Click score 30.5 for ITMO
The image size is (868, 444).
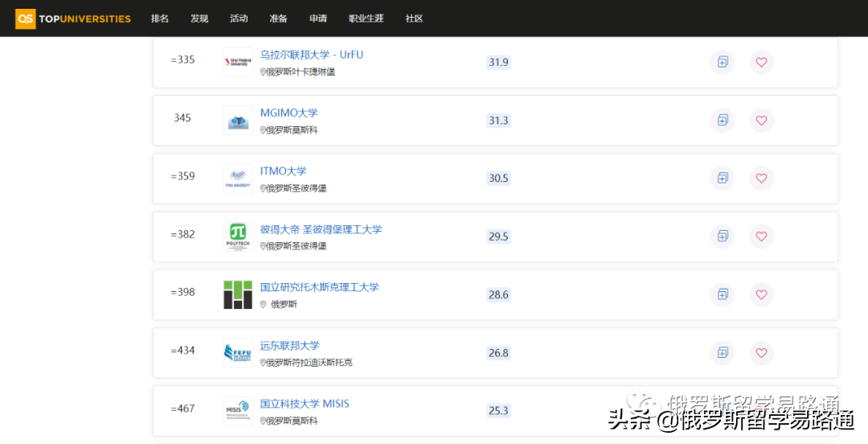[x=498, y=178]
